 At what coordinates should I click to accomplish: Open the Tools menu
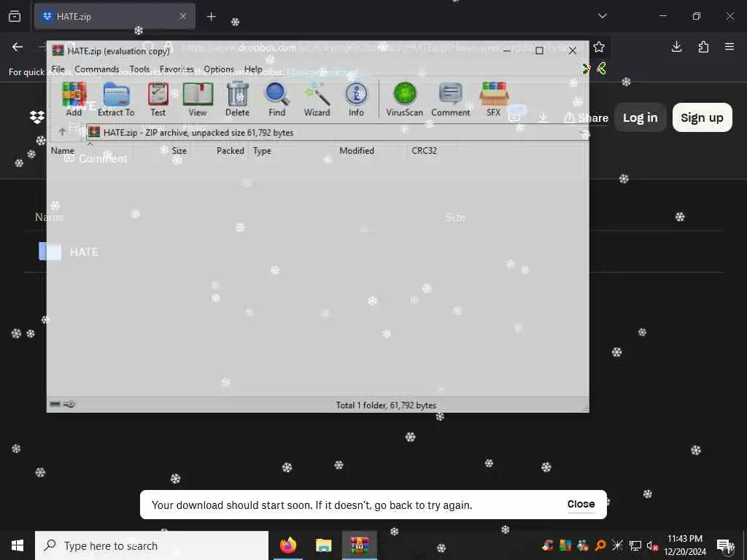[x=139, y=69]
